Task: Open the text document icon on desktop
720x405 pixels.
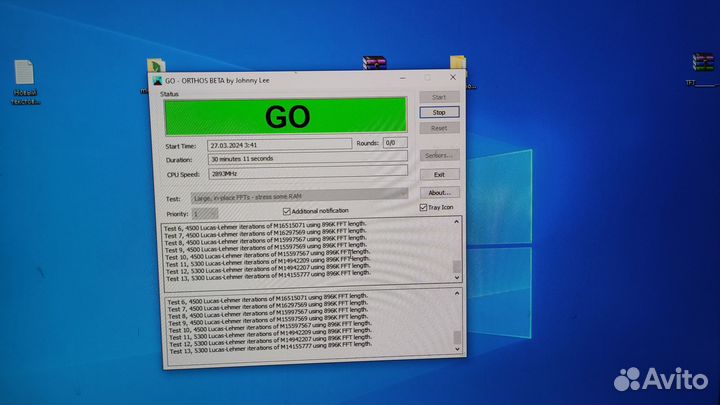Action: [24, 73]
